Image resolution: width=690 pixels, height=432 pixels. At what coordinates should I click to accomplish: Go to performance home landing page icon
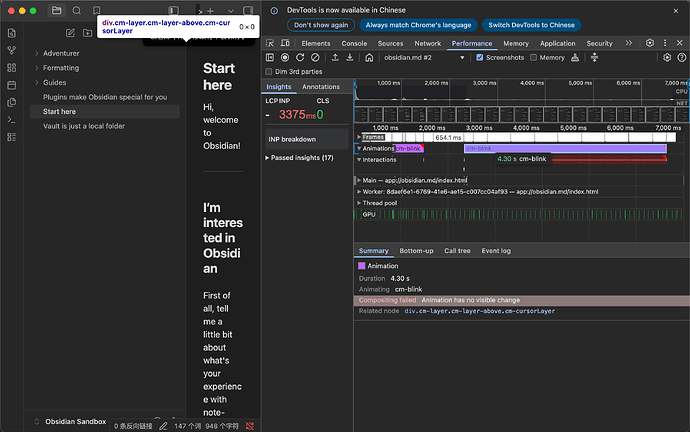(369, 58)
